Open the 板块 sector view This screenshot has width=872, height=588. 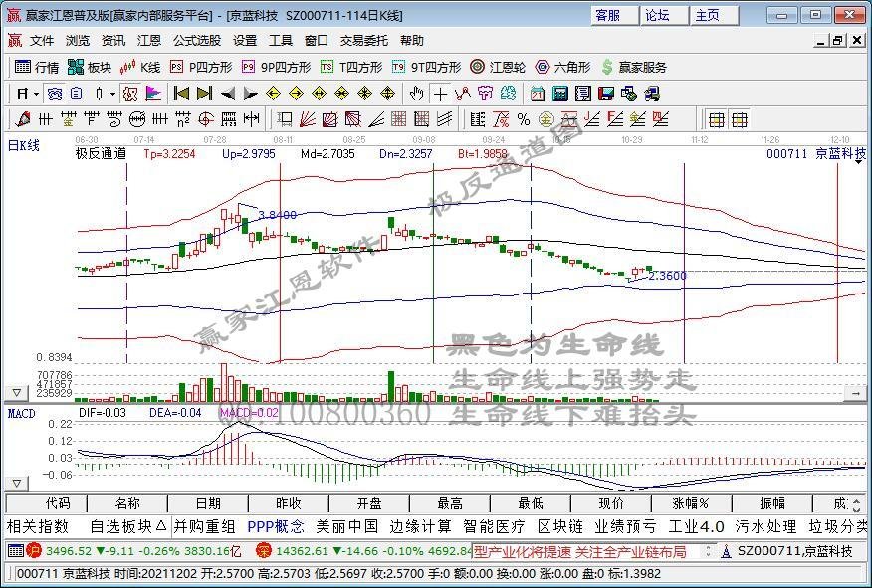click(x=89, y=68)
